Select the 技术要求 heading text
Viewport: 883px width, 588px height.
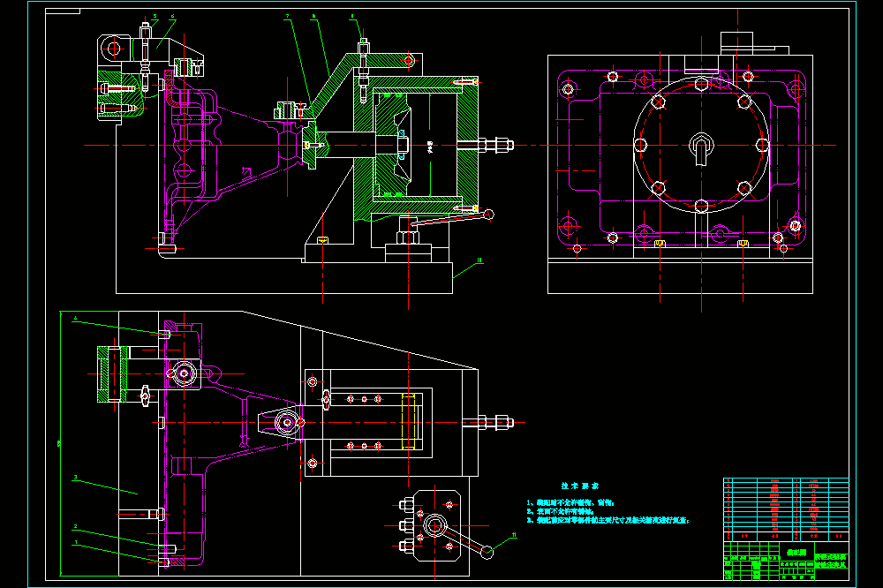click(579, 486)
